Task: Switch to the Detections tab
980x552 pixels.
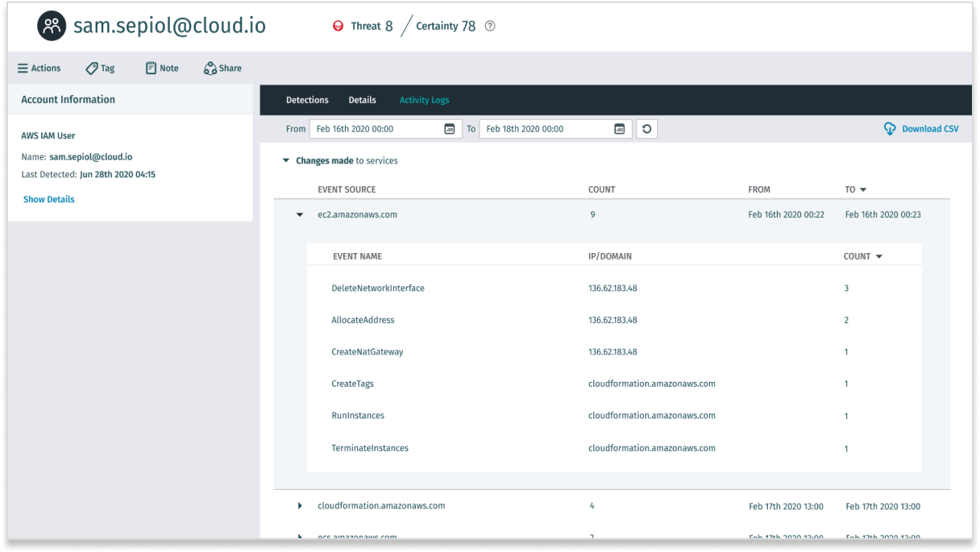Action: click(307, 100)
